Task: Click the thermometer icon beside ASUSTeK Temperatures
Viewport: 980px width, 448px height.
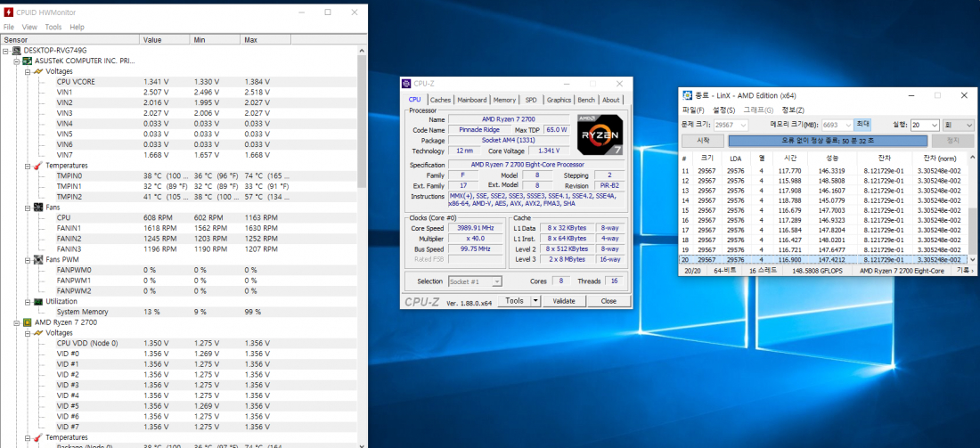Action: click(x=38, y=166)
